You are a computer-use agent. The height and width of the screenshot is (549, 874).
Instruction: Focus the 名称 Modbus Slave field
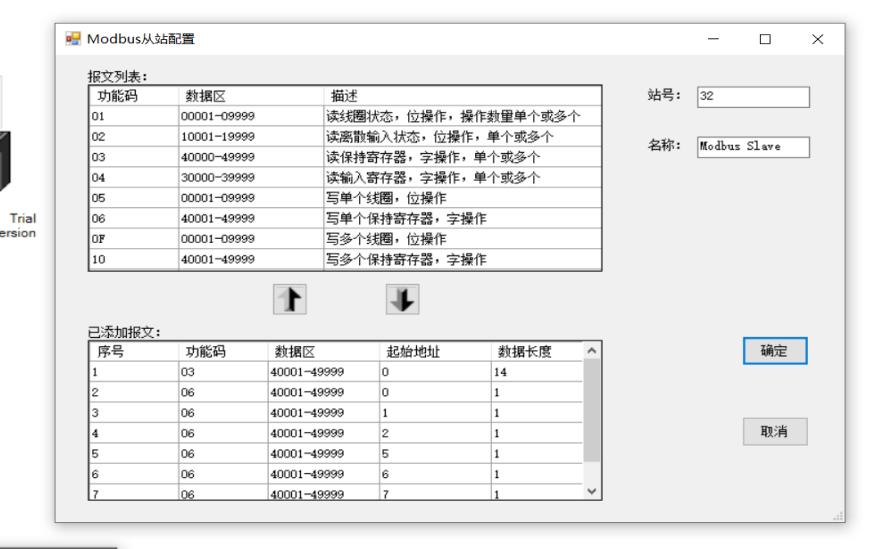753,147
